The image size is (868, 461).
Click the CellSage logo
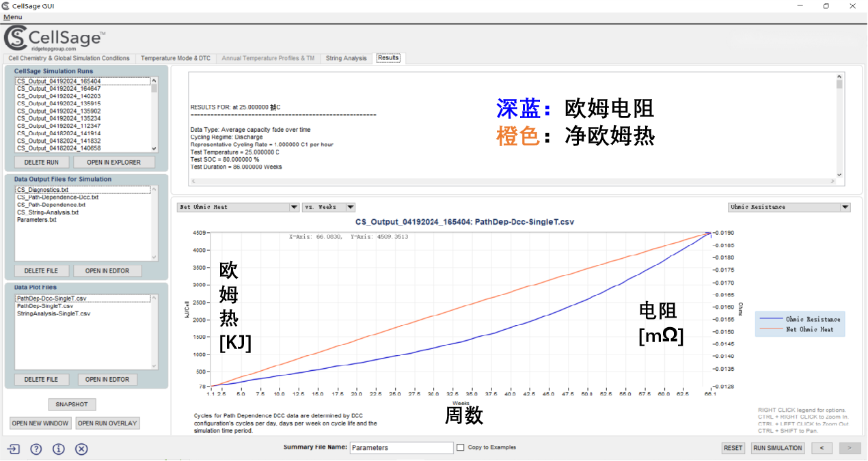55,38
